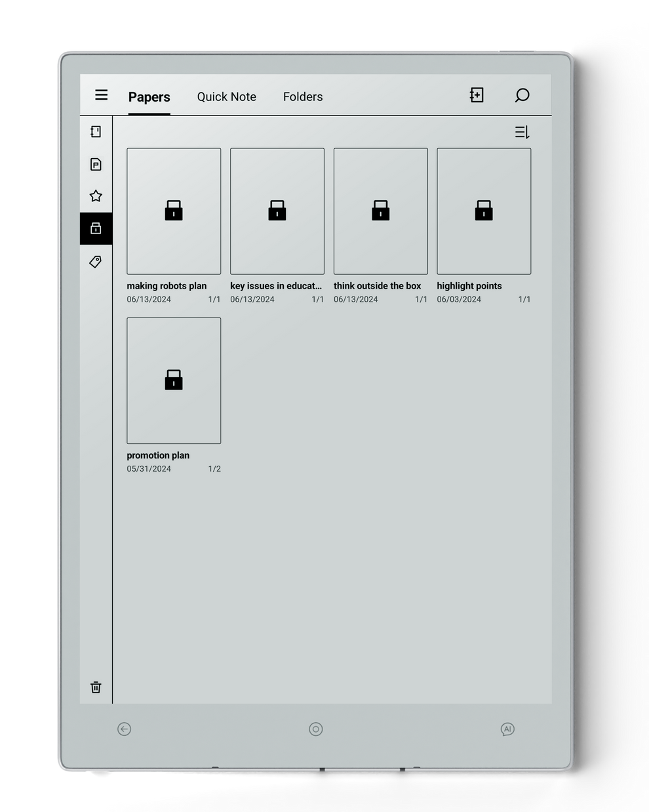Image resolution: width=649 pixels, height=812 pixels.
Task: Select the Papers tab
Action: (x=149, y=97)
